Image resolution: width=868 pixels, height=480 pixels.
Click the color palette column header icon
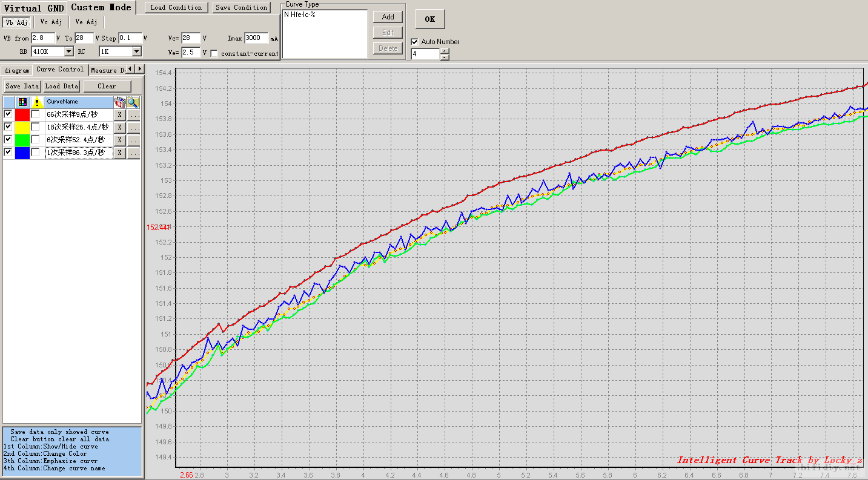22,102
